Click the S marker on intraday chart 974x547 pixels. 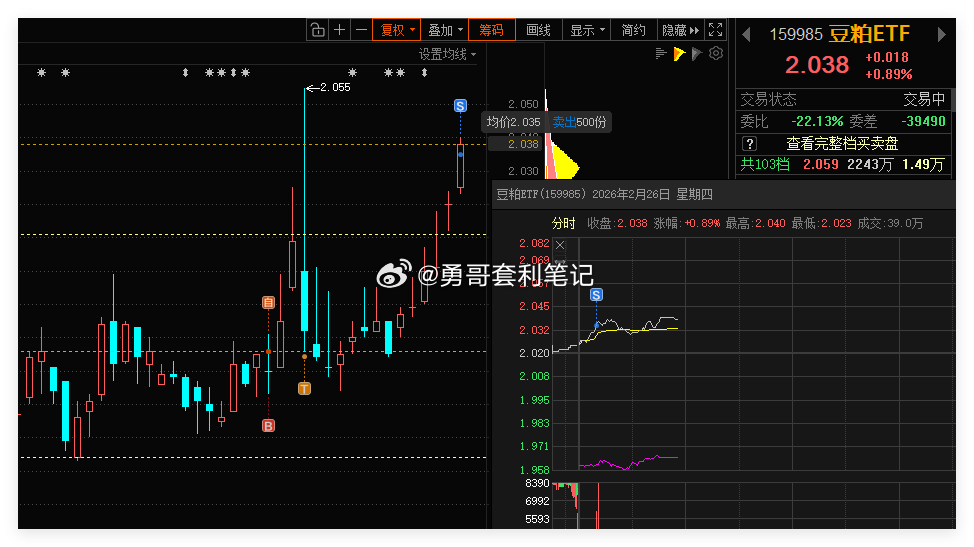point(596,295)
